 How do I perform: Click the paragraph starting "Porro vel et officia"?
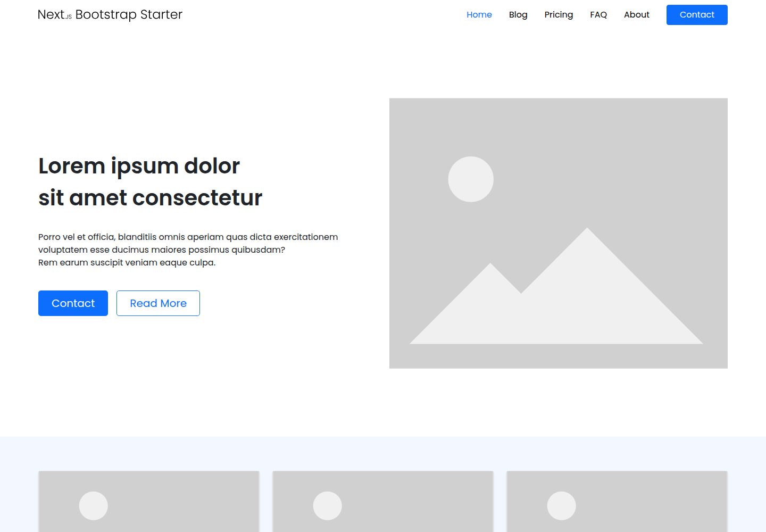pyautogui.click(x=188, y=250)
